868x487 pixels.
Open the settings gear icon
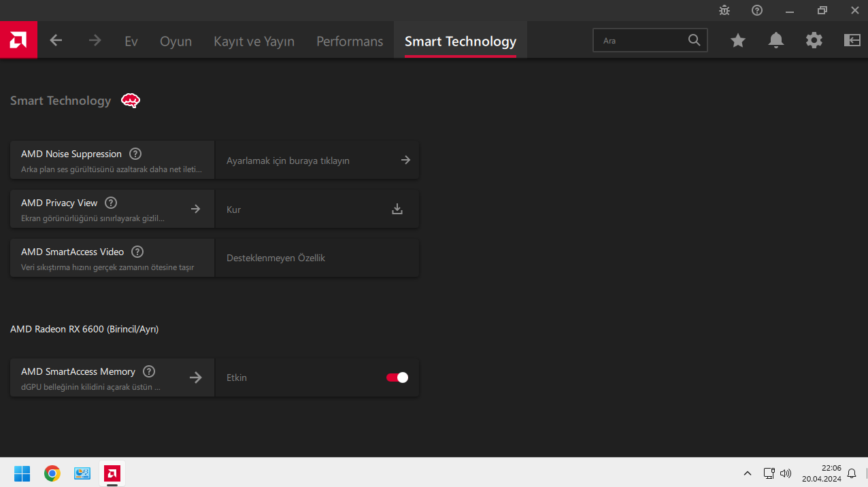(x=814, y=41)
